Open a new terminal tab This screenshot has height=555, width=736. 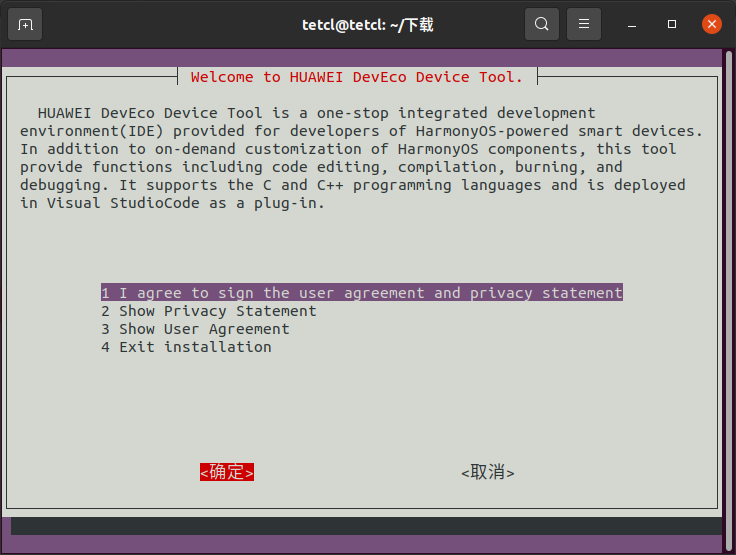[x=25, y=24]
